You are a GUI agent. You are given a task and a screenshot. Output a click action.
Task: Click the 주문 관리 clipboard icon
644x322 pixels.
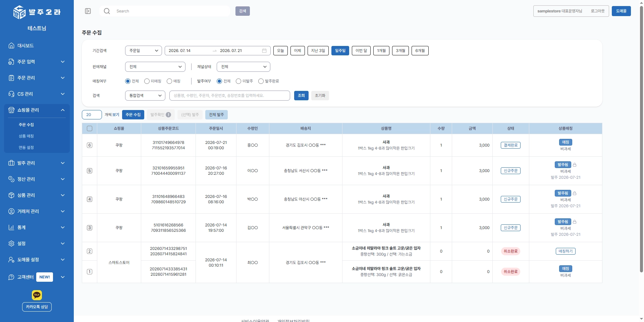point(11,78)
